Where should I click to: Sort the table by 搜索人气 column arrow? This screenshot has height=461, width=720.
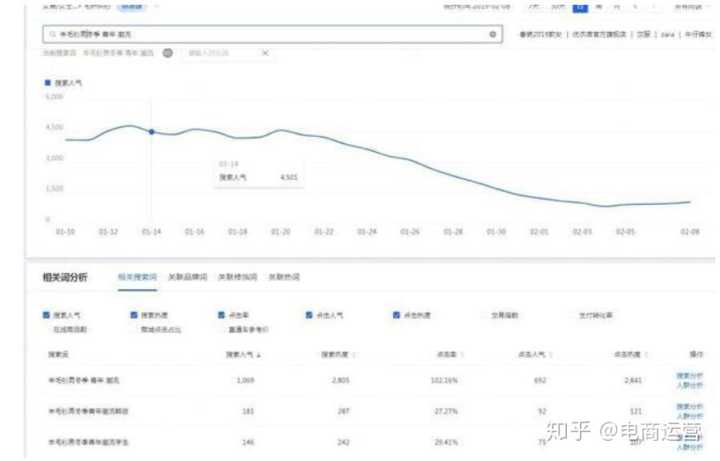click(x=260, y=354)
